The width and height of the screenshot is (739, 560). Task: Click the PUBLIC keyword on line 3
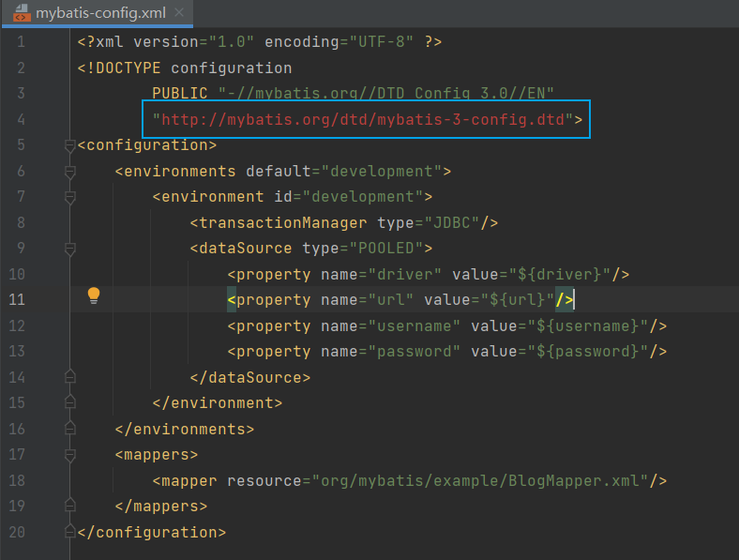coord(179,94)
